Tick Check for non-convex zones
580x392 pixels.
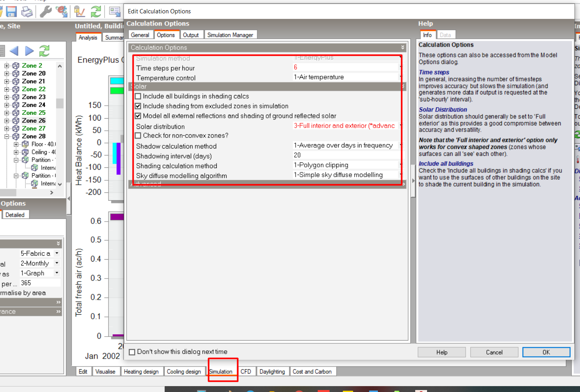(x=138, y=136)
